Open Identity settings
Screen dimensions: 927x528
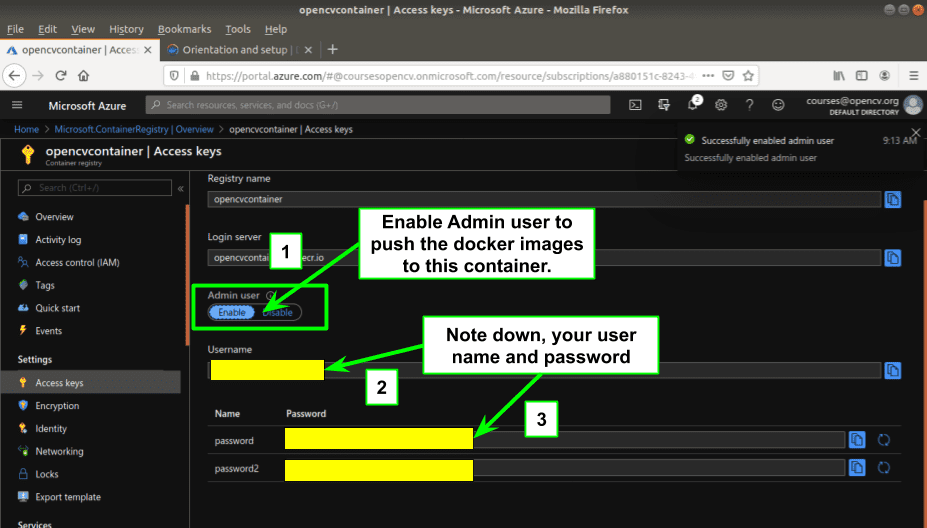[x=50, y=429]
